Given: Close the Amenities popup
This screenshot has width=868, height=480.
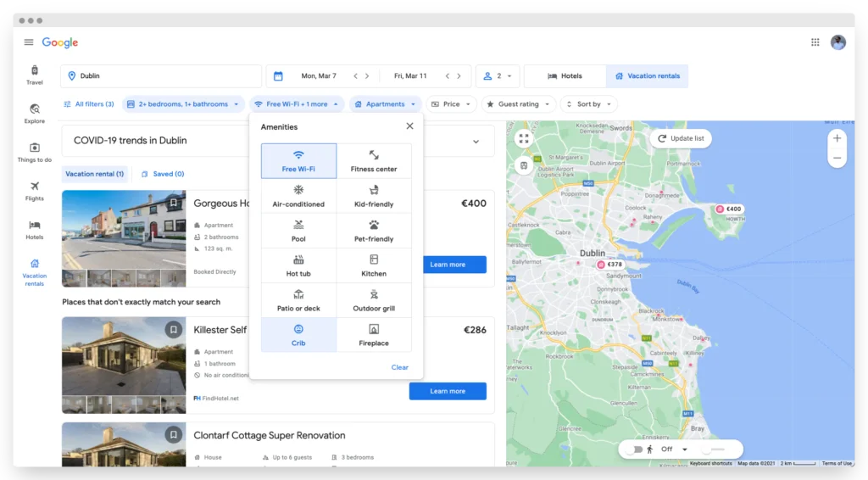Looking at the screenshot, I should point(409,126).
